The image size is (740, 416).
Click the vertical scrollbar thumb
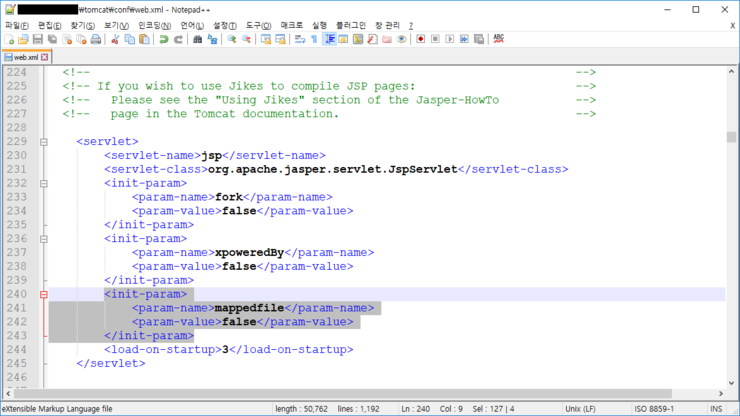pyautogui.click(x=732, y=136)
